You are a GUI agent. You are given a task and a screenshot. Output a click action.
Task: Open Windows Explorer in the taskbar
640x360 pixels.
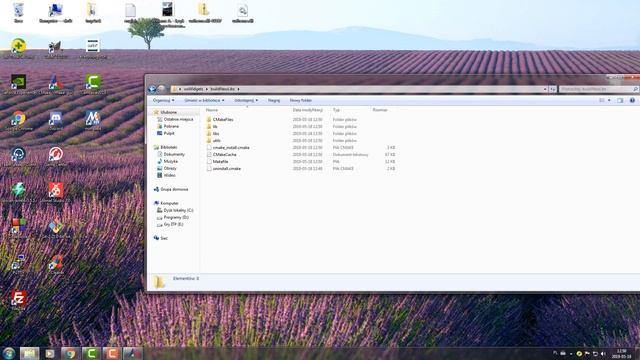[x=29, y=353]
